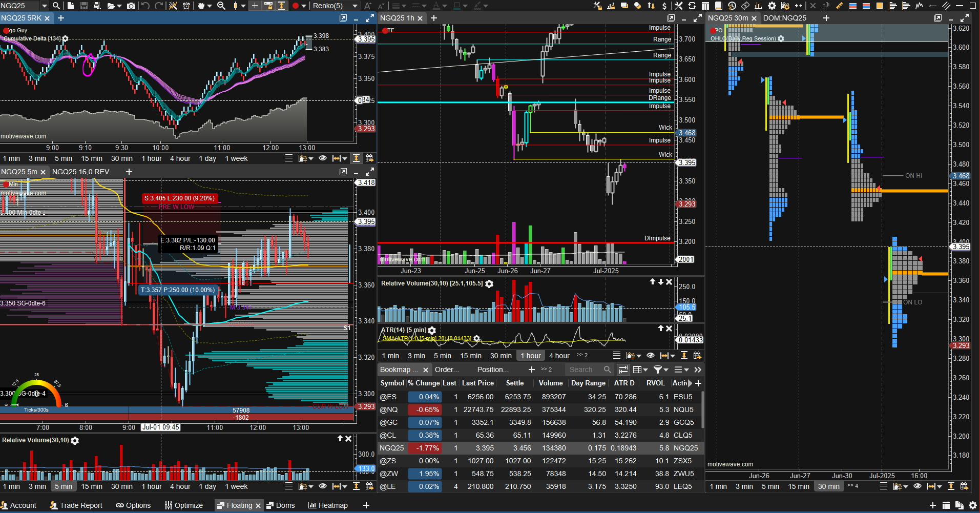Open calendar icon on the 1h chart bar
980x513 pixels.
click(x=697, y=356)
